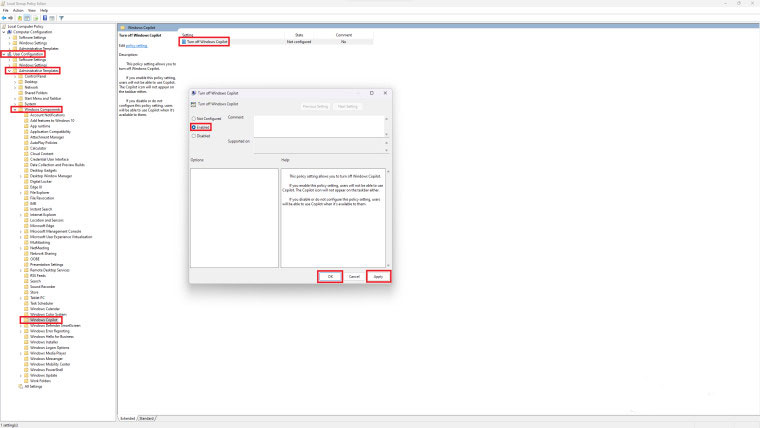
Task: Expand the Windows Update folder
Action: click(x=21, y=375)
